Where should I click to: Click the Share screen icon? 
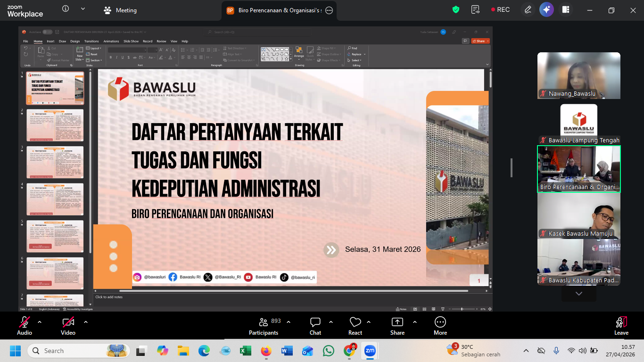397,326
